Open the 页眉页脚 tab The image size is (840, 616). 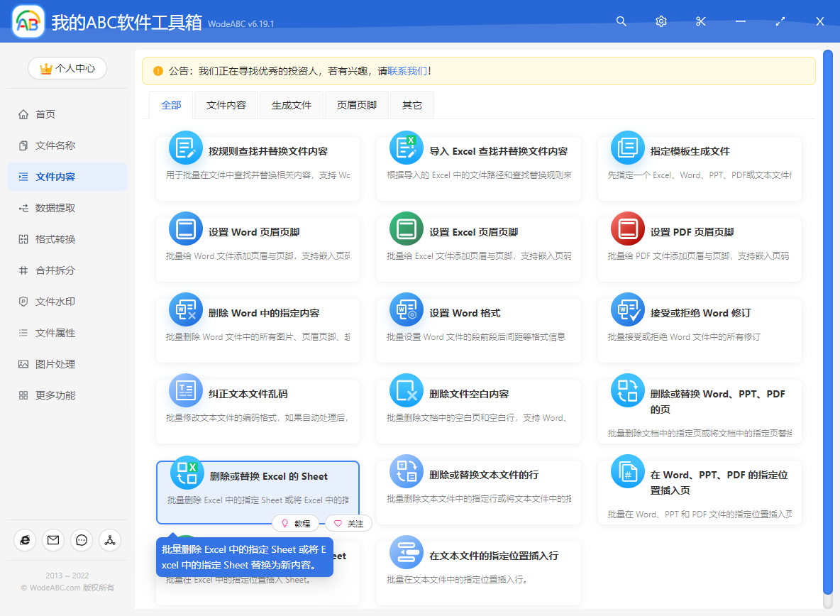click(357, 104)
